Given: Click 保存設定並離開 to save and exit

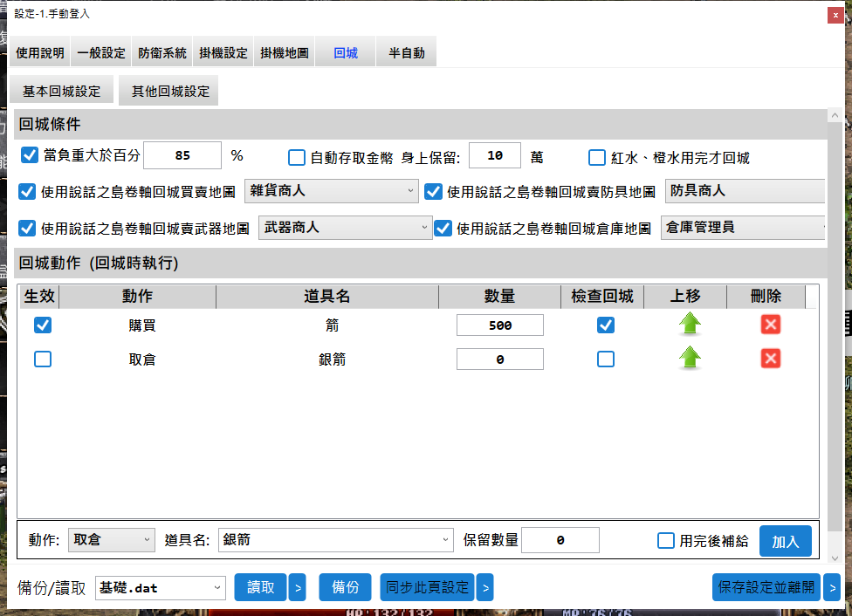Looking at the screenshot, I should click(766, 587).
